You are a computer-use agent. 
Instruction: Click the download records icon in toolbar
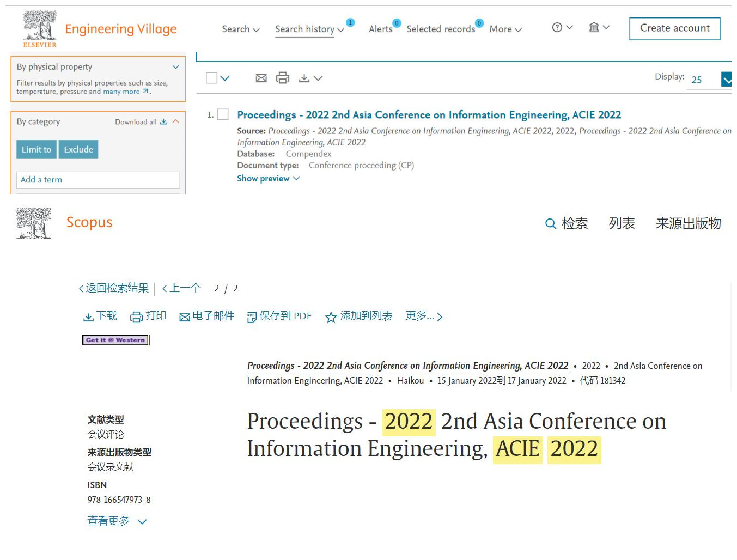[304, 78]
